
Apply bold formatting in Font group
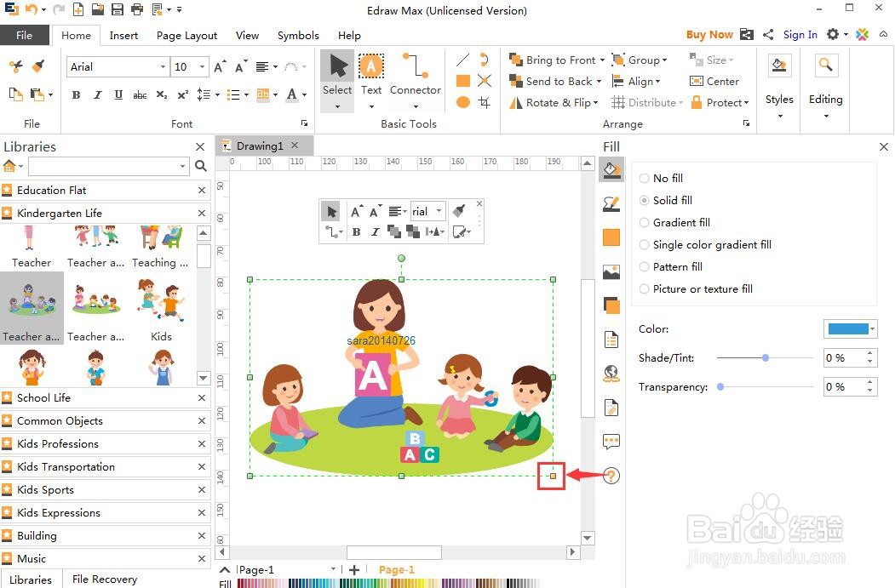point(76,94)
